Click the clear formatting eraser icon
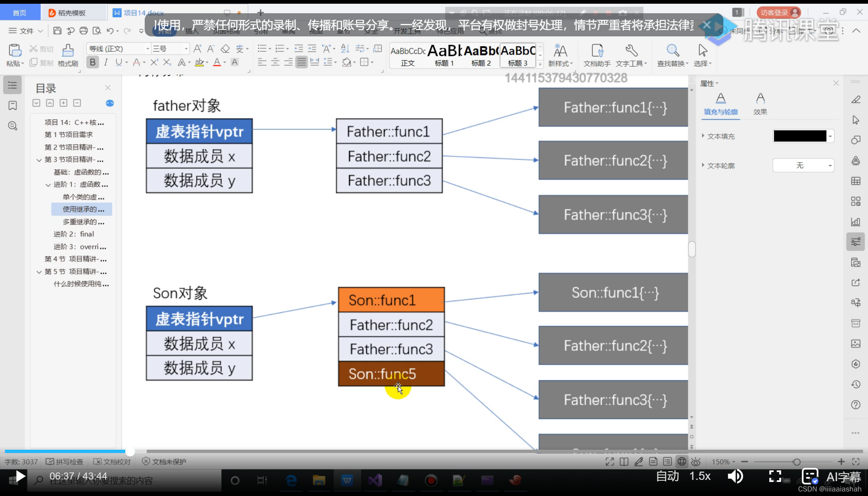The height and width of the screenshot is (496, 868). 225,49
